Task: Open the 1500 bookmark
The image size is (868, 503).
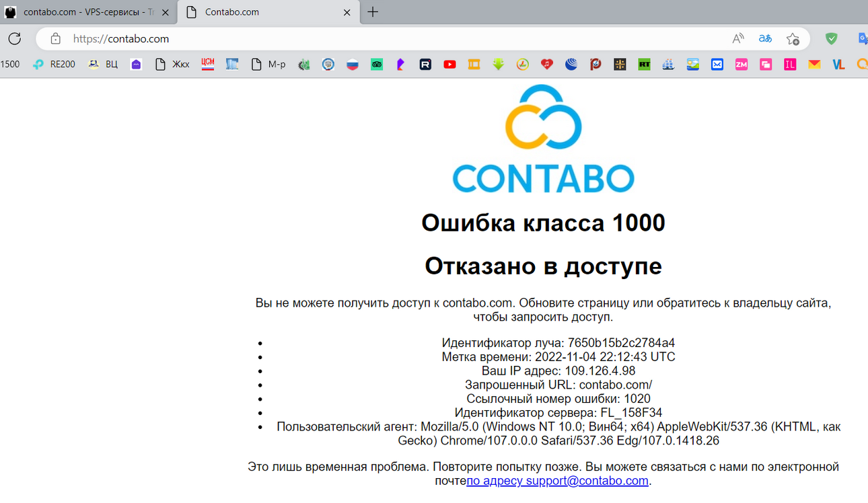Action: pos(10,65)
